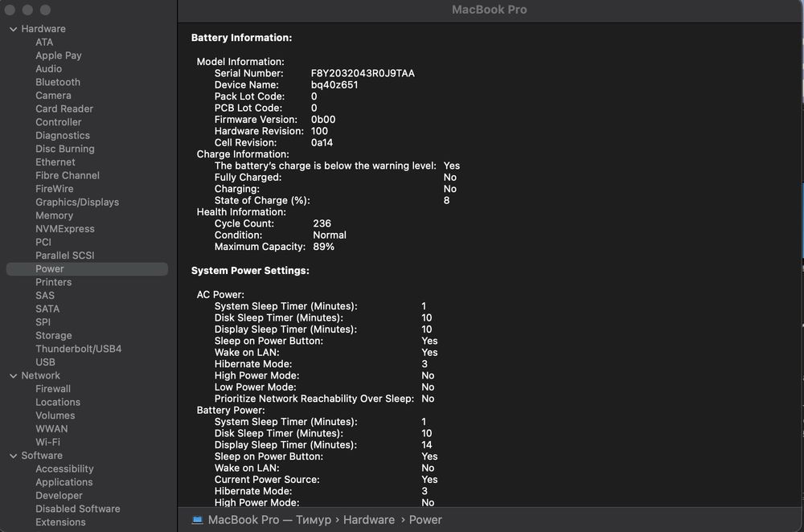Select Applications in the sidebar

point(64,481)
